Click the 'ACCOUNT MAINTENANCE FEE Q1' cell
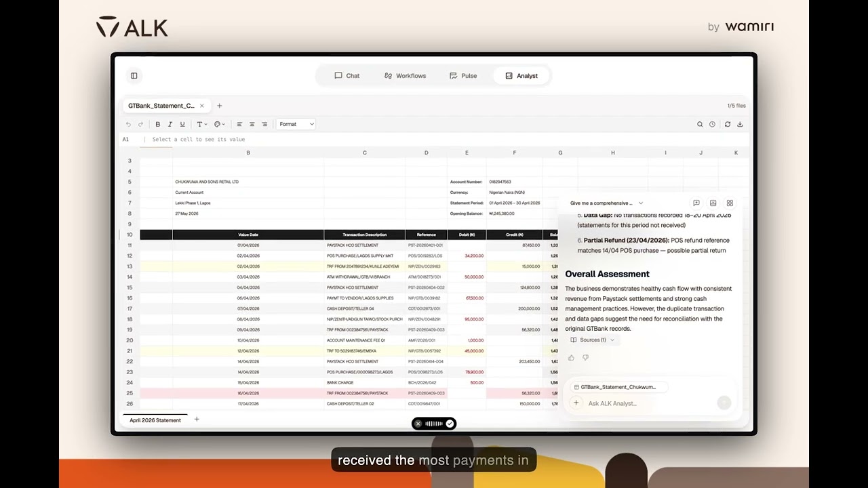 pos(365,340)
